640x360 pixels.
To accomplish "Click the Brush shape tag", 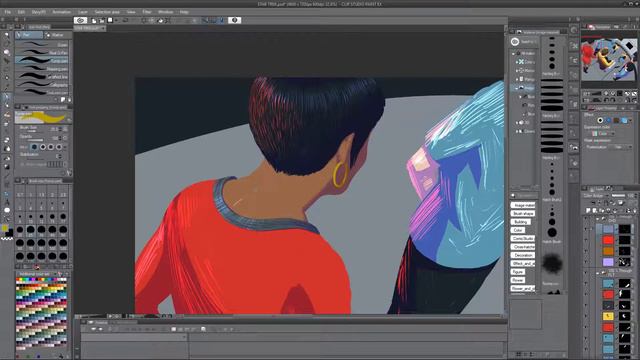I will (523, 213).
